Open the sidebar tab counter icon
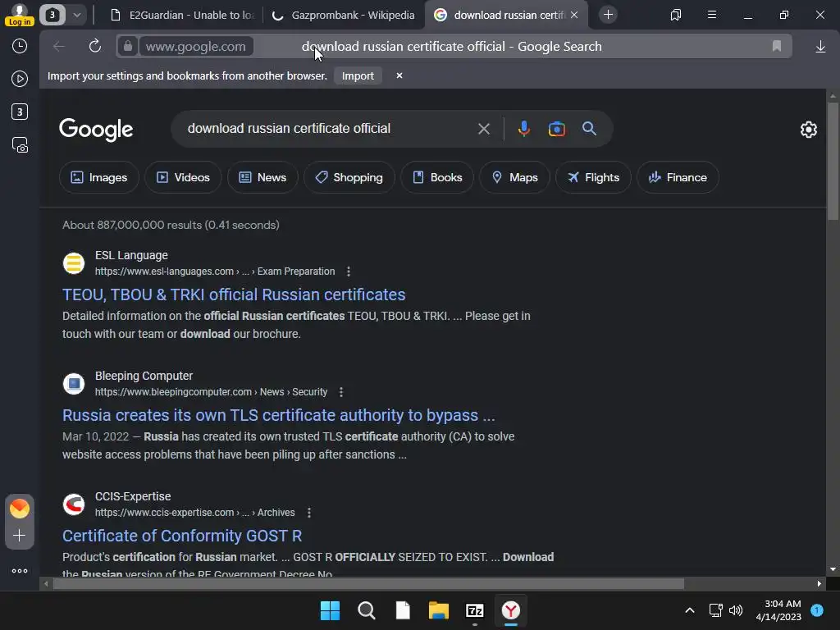Viewport: 840px width, 630px height. (x=20, y=112)
